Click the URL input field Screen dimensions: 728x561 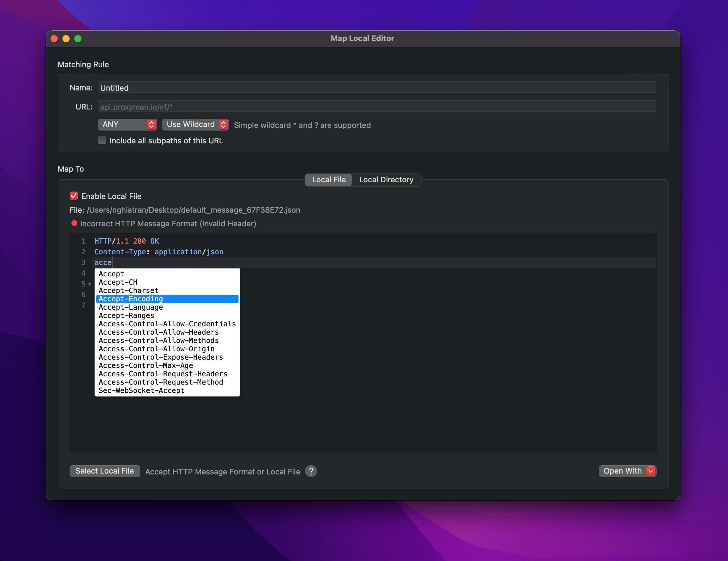pos(377,107)
